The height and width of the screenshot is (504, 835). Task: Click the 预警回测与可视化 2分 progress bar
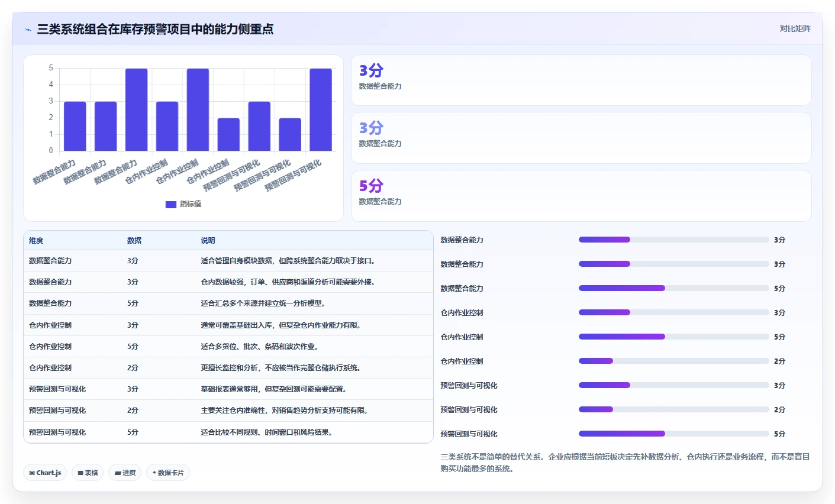pos(674,410)
